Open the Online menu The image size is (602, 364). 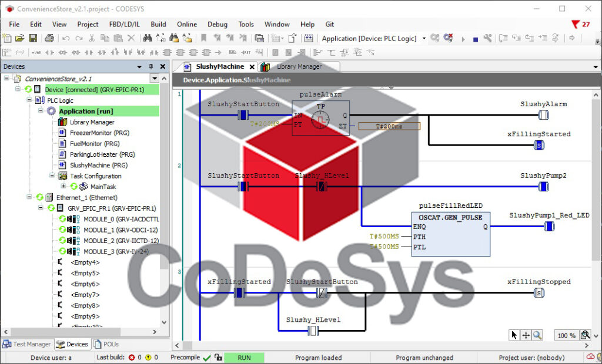pyautogui.click(x=187, y=24)
